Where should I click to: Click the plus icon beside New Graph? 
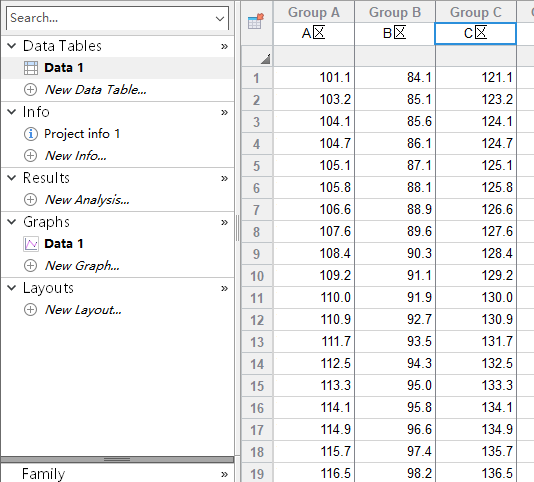(30, 266)
